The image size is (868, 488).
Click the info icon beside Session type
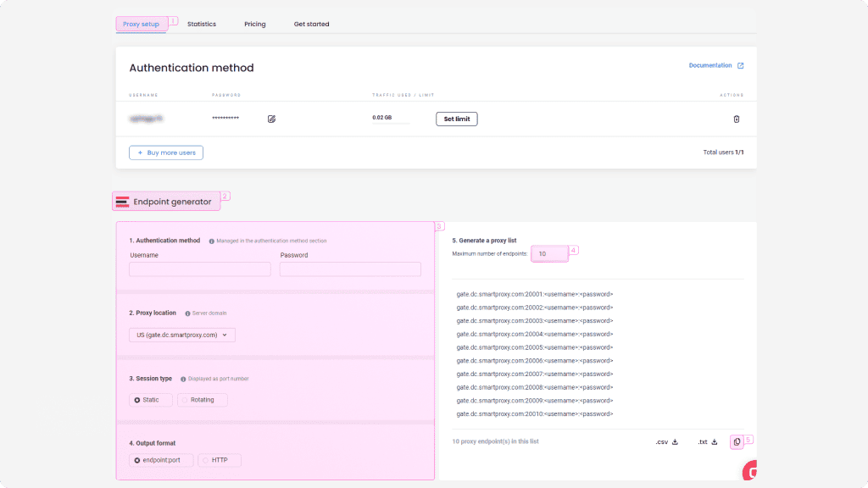point(183,379)
